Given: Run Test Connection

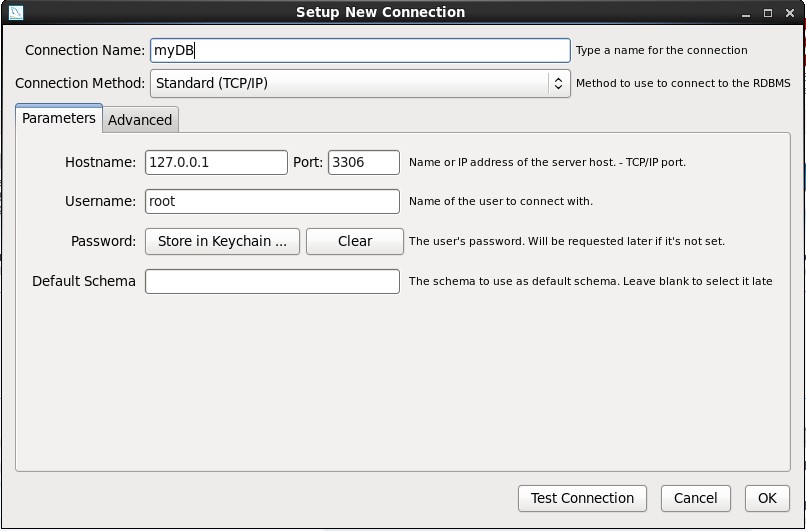Looking at the screenshot, I should [582, 498].
